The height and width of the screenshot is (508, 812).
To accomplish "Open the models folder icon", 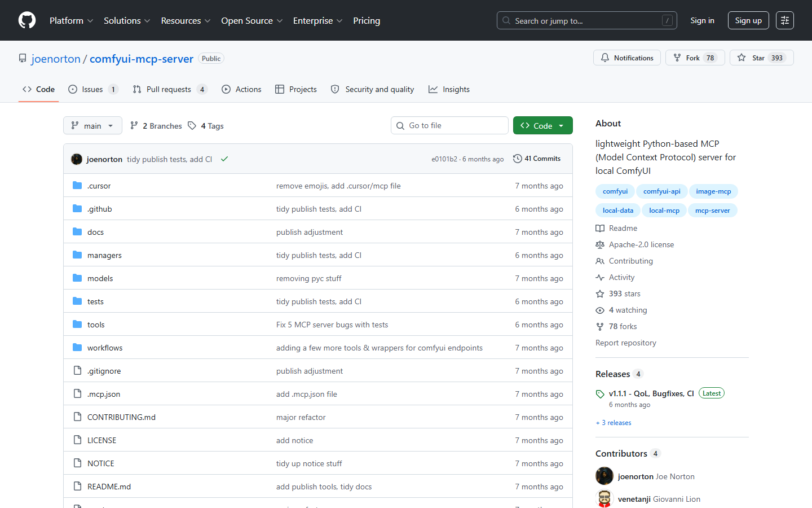I will click(77, 278).
